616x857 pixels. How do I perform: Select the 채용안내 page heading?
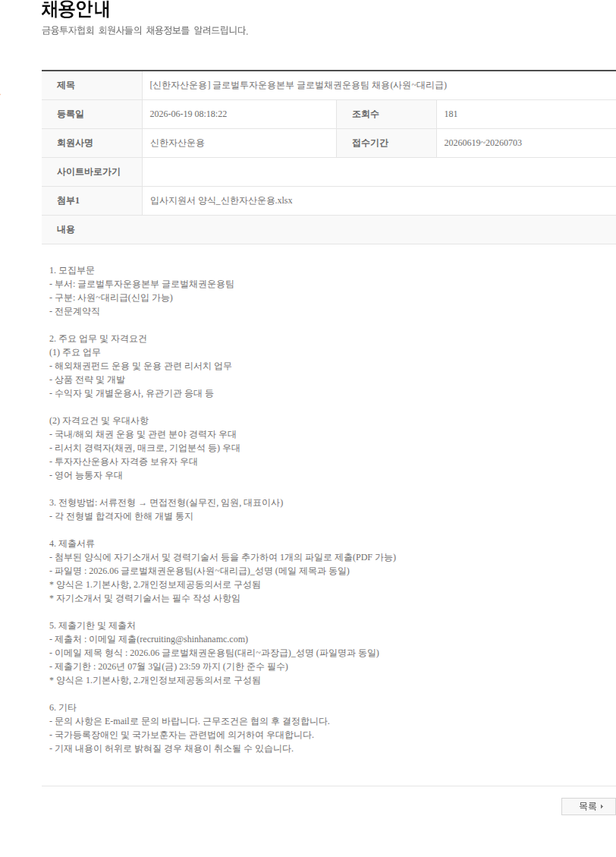(x=75, y=9)
